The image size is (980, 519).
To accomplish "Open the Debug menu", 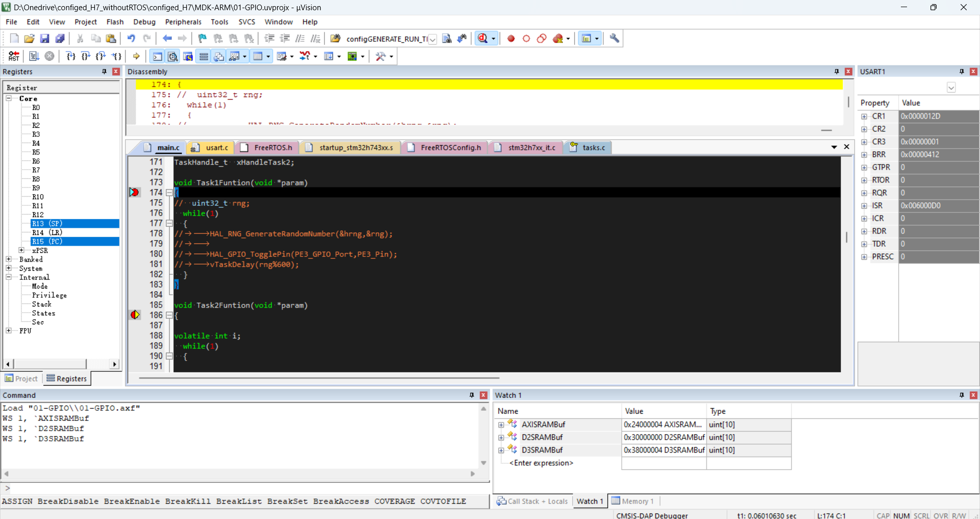I will click(144, 22).
